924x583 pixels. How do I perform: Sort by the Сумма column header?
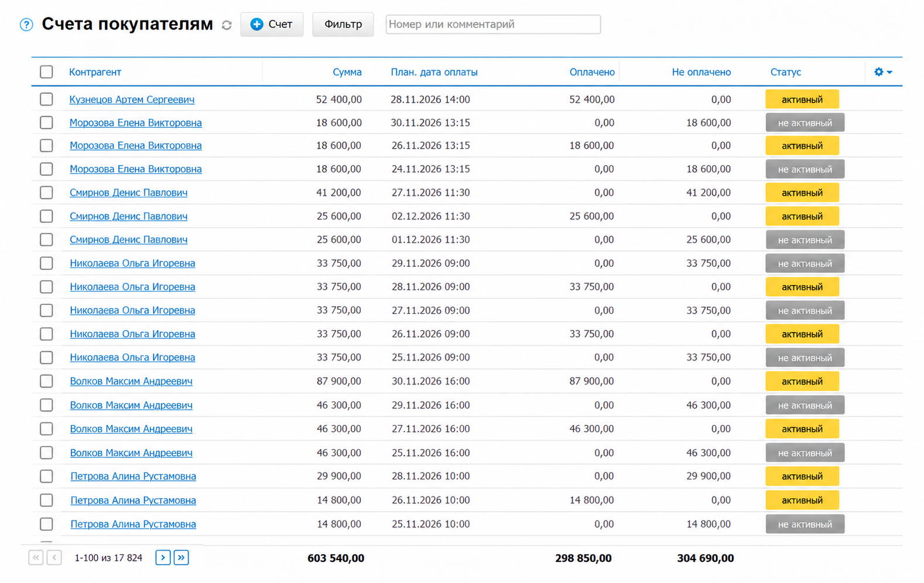coord(347,72)
